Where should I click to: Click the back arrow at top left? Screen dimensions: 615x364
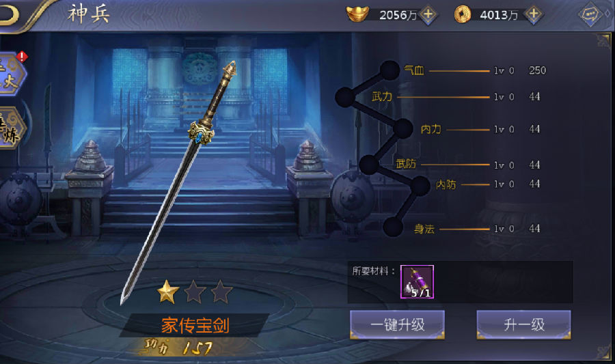[9, 14]
